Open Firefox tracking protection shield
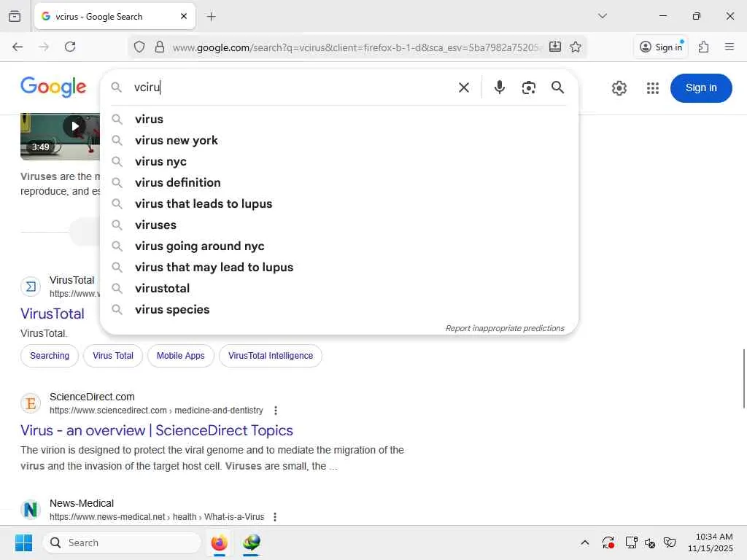 [x=139, y=47]
